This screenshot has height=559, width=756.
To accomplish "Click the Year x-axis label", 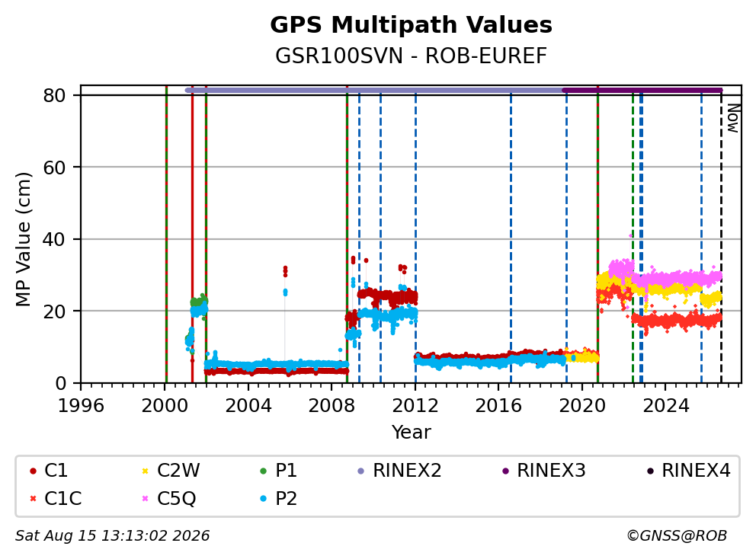I will [411, 433].
